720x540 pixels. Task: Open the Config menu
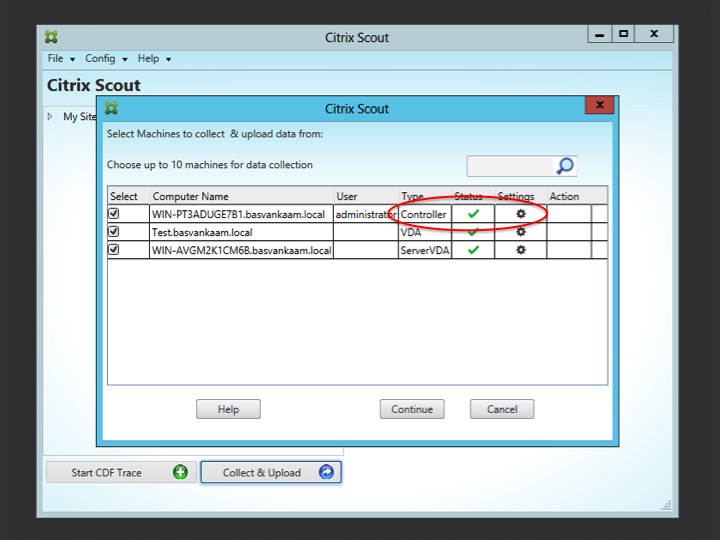[x=106, y=59]
